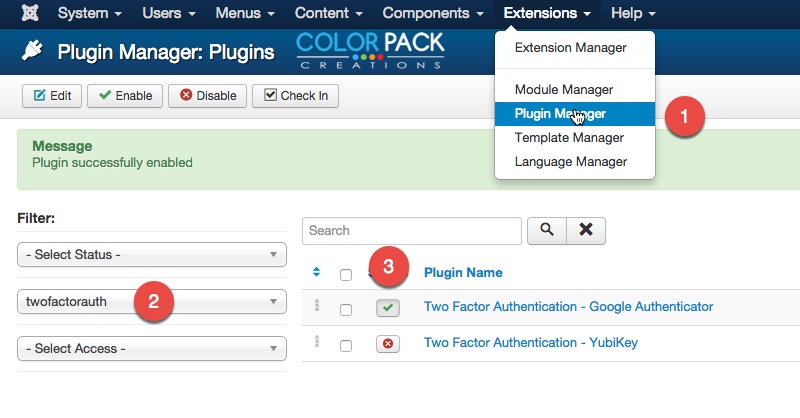Toggle Google Authenticator enabled status icon
The image size is (800, 418).
click(x=388, y=308)
